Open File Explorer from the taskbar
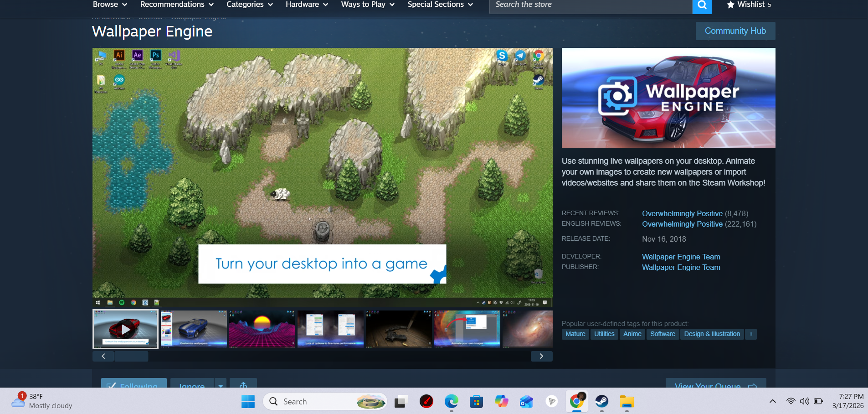 pos(627,402)
